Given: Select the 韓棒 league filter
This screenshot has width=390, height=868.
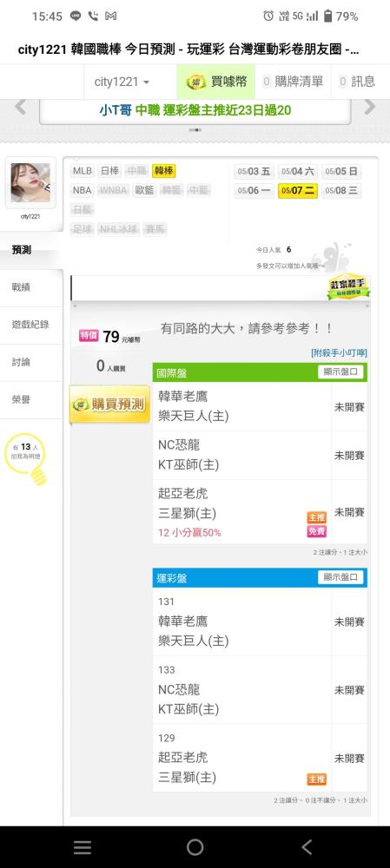Looking at the screenshot, I should pyautogui.click(x=163, y=171).
